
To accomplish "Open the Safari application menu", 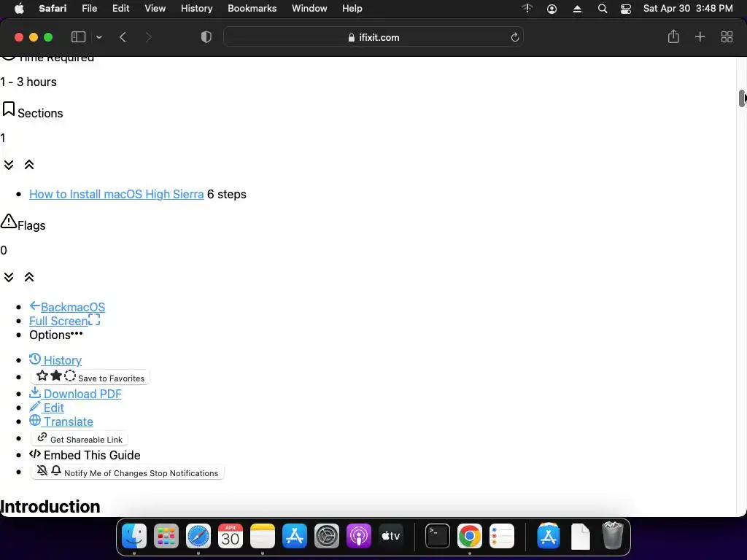I will [x=53, y=9].
